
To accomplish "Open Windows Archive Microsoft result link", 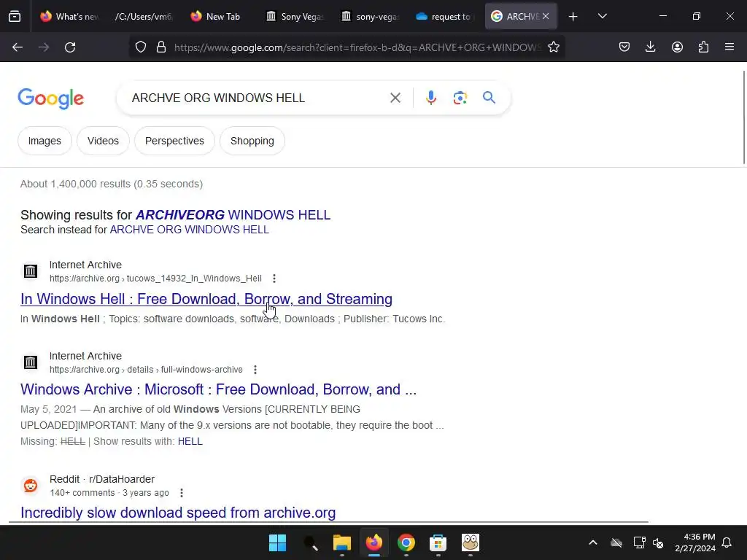I will (218, 389).
